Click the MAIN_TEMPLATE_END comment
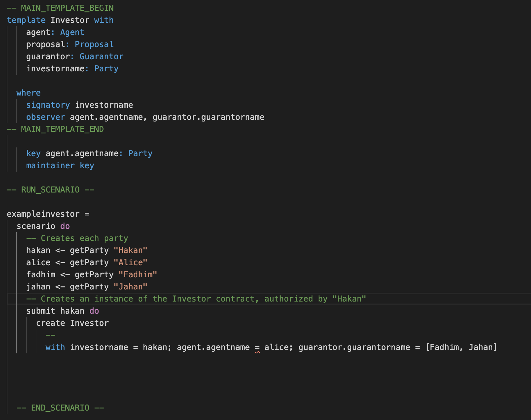 coord(55,129)
